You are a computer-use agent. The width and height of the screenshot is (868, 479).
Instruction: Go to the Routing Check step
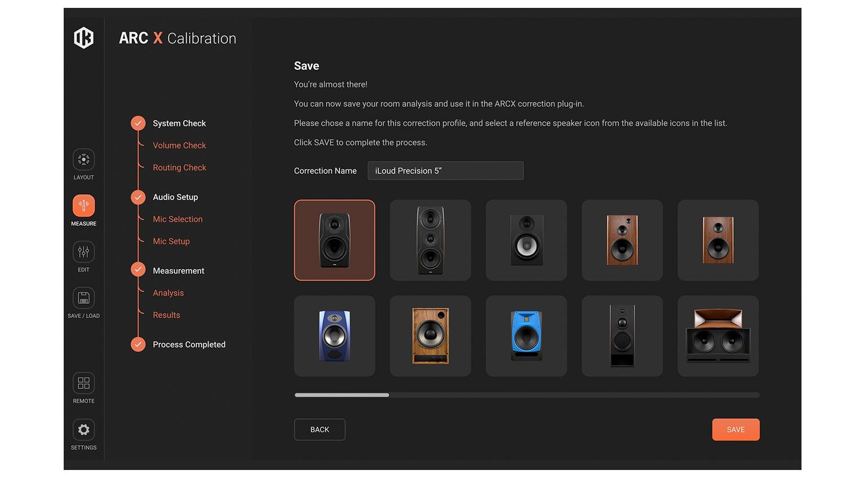pos(179,167)
